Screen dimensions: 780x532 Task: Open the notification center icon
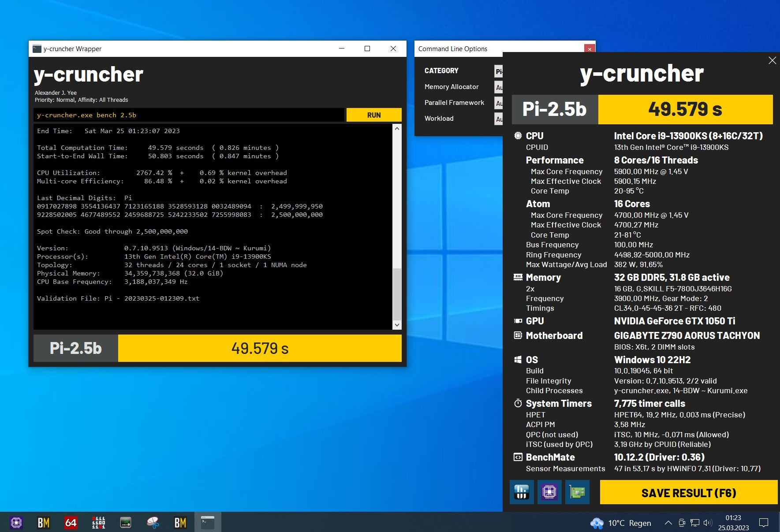click(764, 523)
